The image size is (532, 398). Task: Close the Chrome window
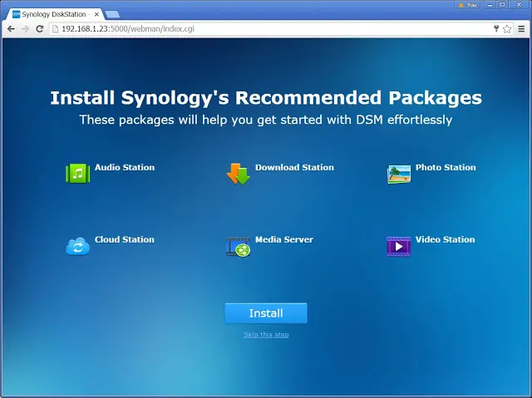coord(519,5)
